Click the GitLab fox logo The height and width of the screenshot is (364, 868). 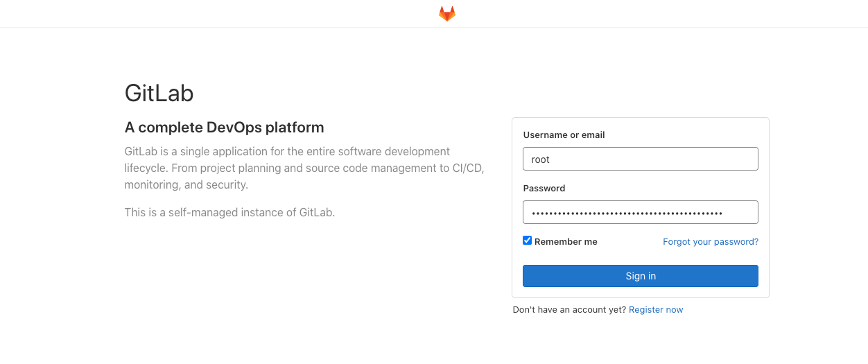pyautogui.click(x=447, y=14)
